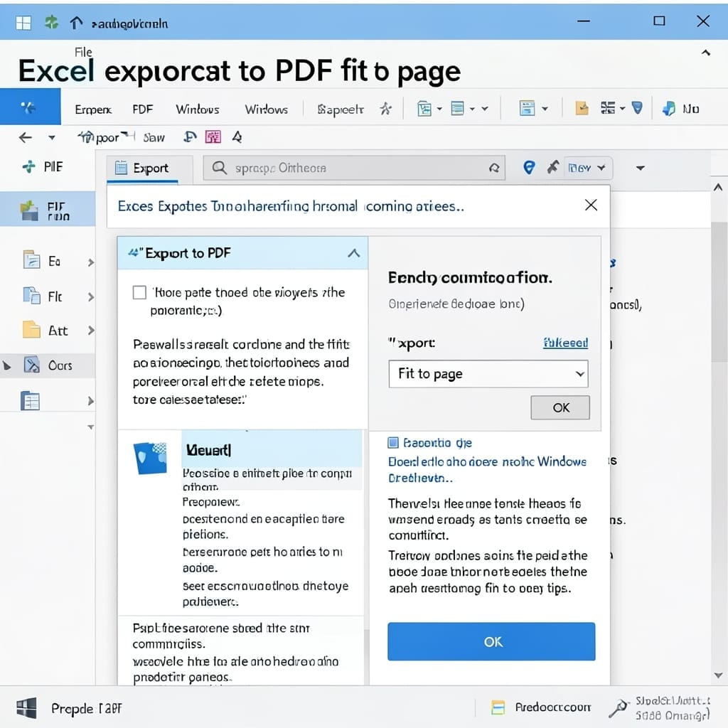Click the blue location pin icon

pyautogui.click(x=529, y=167)
